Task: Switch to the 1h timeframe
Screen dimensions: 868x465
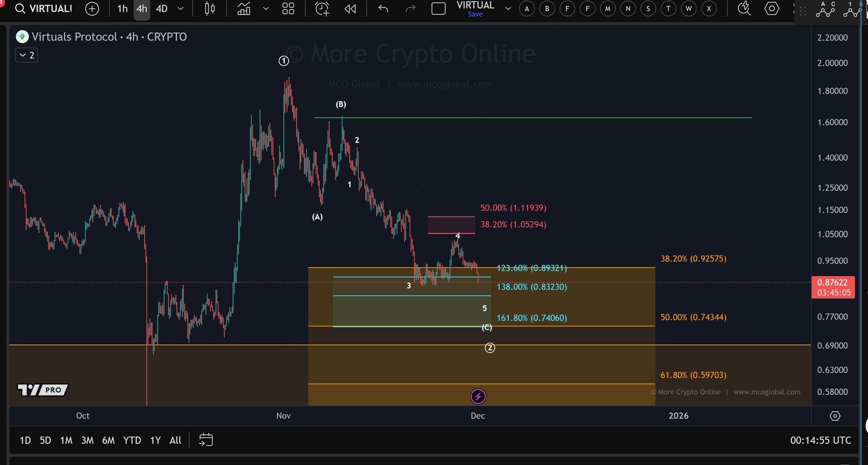Action: coord(122,8)
